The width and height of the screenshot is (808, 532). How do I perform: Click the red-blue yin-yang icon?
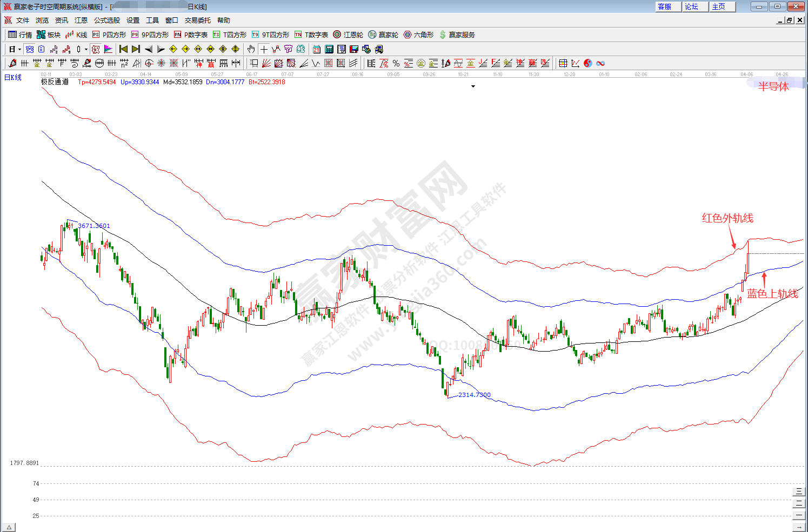[x=588, y=63]
